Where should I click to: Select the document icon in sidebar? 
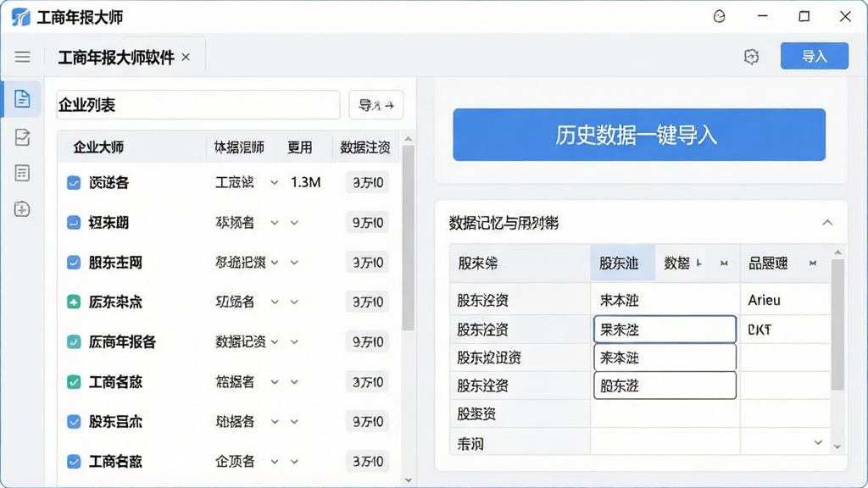[22, 99]
